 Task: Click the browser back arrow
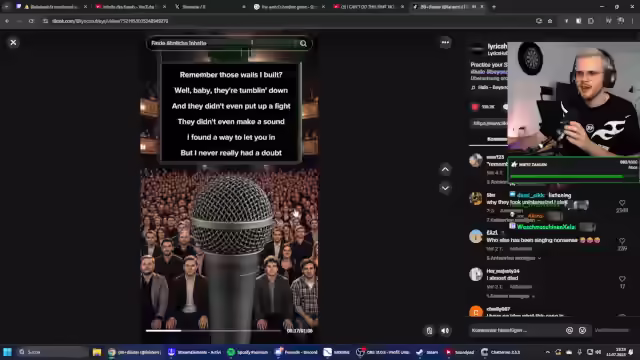[x=7, y=21]
